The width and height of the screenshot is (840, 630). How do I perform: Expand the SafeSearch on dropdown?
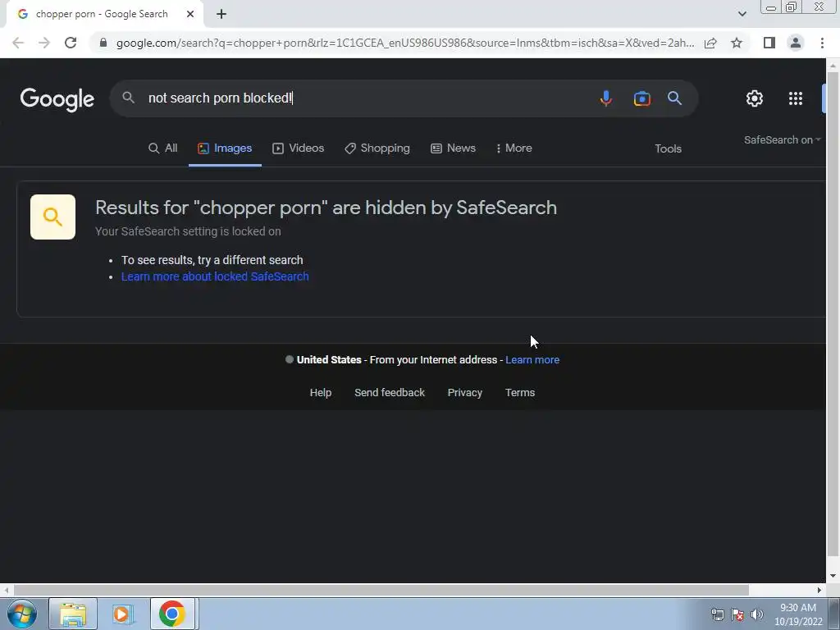pyautogui.click(x=782, y=139)
